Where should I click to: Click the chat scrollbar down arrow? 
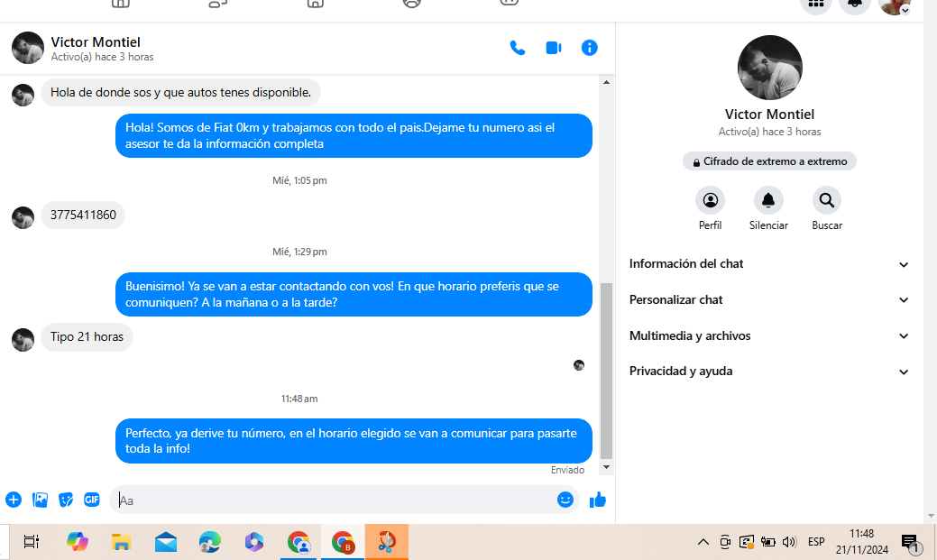607,467
